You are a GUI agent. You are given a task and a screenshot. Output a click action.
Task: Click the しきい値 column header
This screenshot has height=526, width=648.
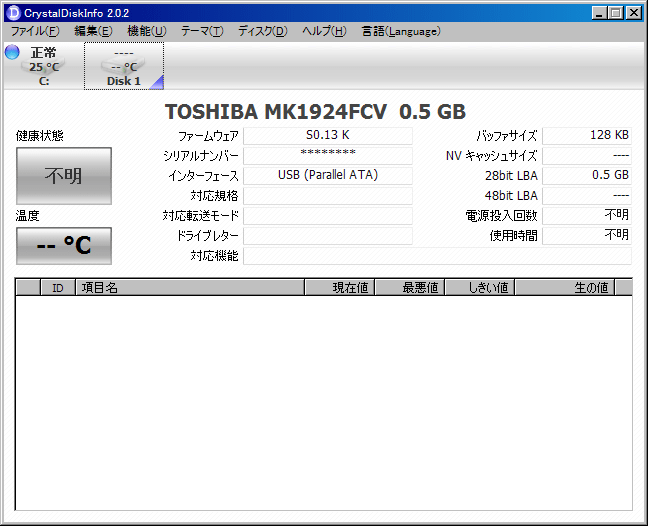tap(479, 288)
